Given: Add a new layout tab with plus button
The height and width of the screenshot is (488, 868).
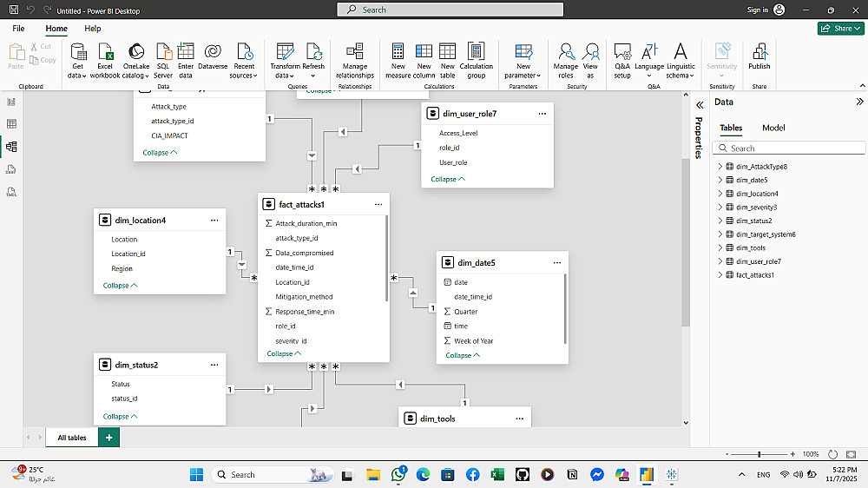Looking at the screenshot, I should pos(108,438).
